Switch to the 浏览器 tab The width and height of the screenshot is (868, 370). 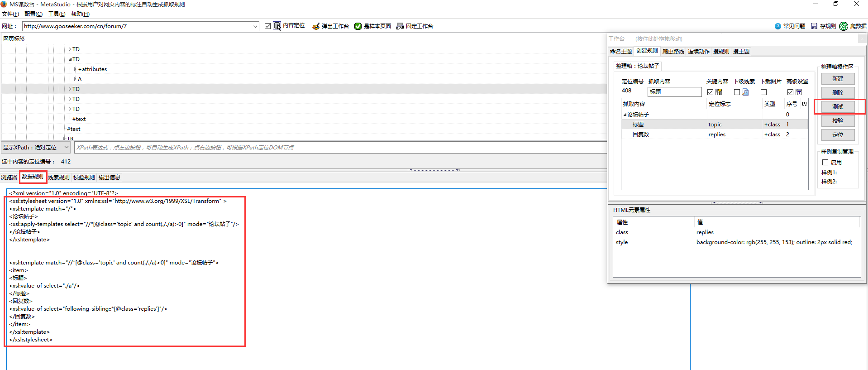tap(9, 177)
